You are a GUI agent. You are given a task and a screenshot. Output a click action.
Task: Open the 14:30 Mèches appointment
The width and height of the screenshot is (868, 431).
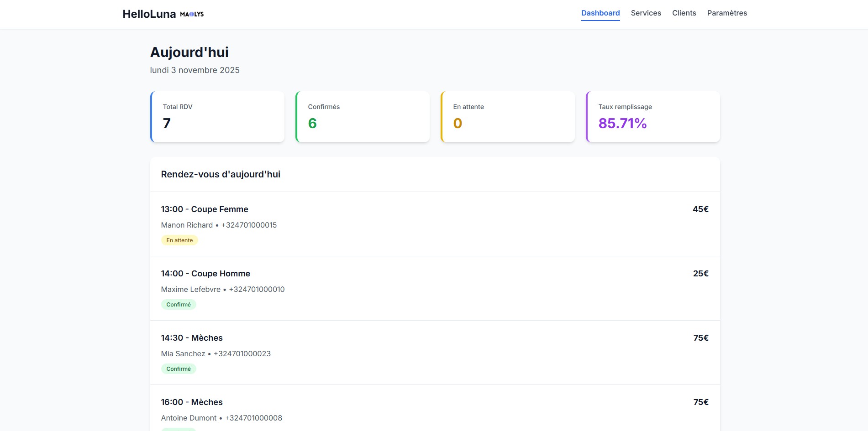click(192, 338)
